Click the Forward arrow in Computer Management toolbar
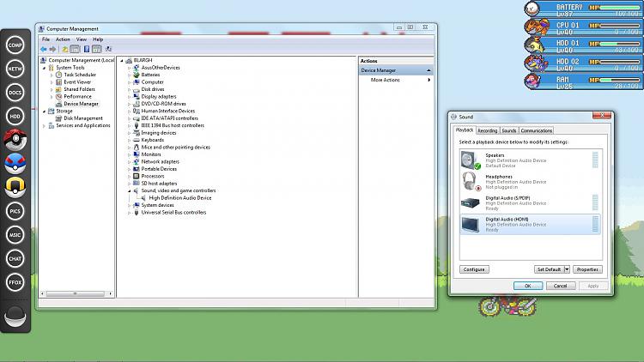Image resolution: width=644 pixels, height=362 pixels. (x=52, y=49)
